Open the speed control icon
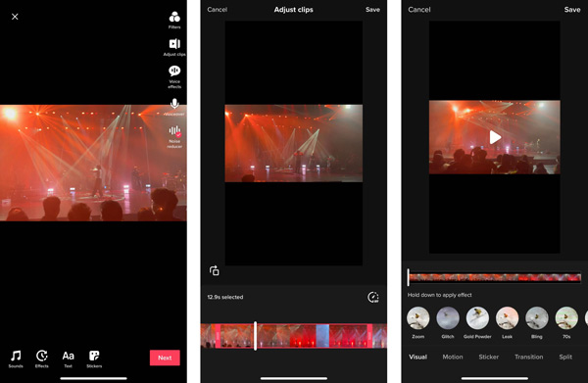588x383 pixels. pyautogui.click(x=372, y=297)
